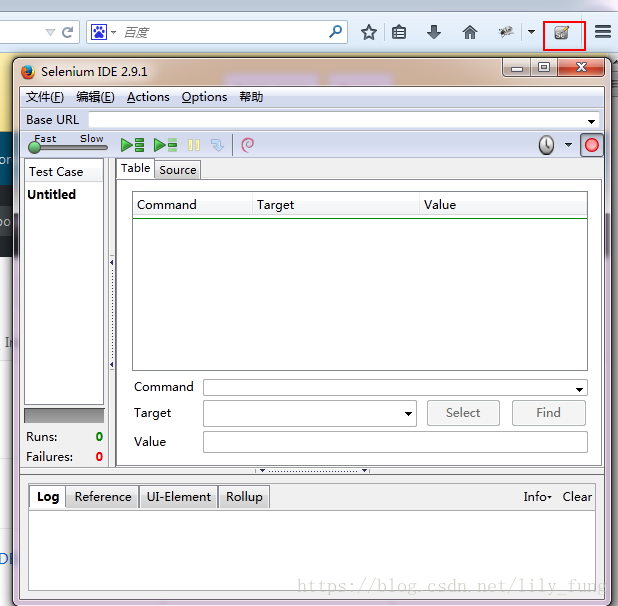Click the Value input field
The image size is (618, 606).
tap(395, 442)
